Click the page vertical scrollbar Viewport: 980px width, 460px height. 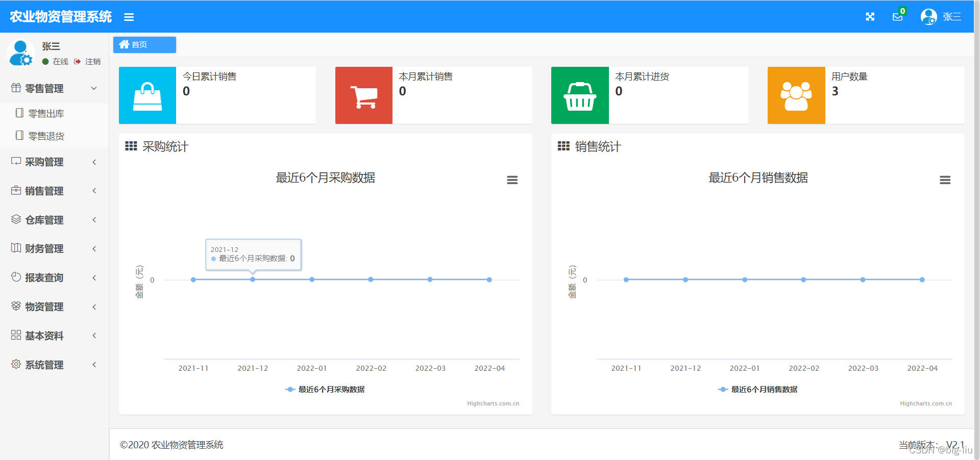pyautogui.click(x=976, y=229)
